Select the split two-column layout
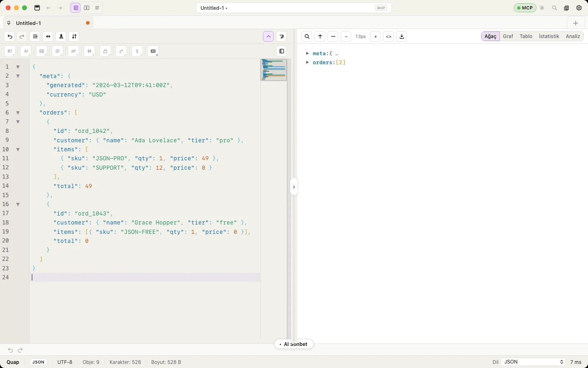This screenshot has height=368, width=588. click(87, 8)
